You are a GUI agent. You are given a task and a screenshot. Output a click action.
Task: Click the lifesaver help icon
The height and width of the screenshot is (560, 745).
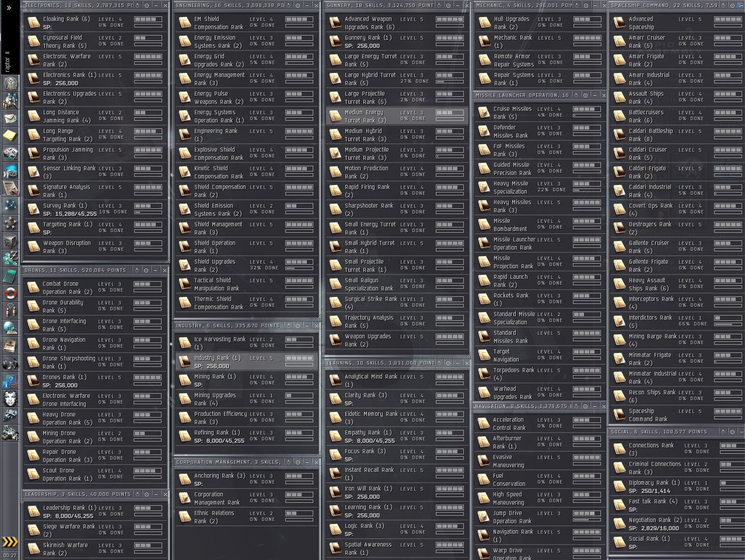[10, 293]
